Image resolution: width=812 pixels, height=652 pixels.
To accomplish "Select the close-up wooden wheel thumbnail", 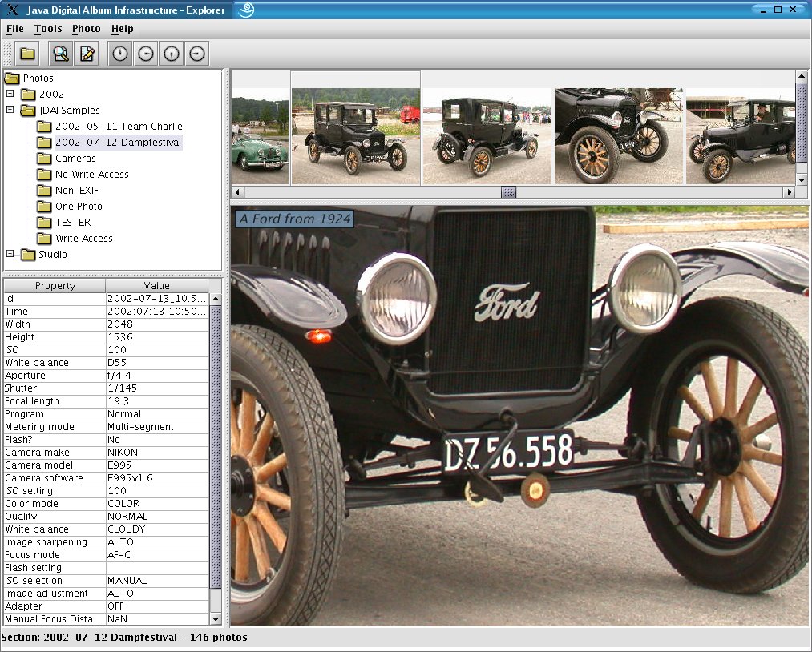I will click(618, 135).
